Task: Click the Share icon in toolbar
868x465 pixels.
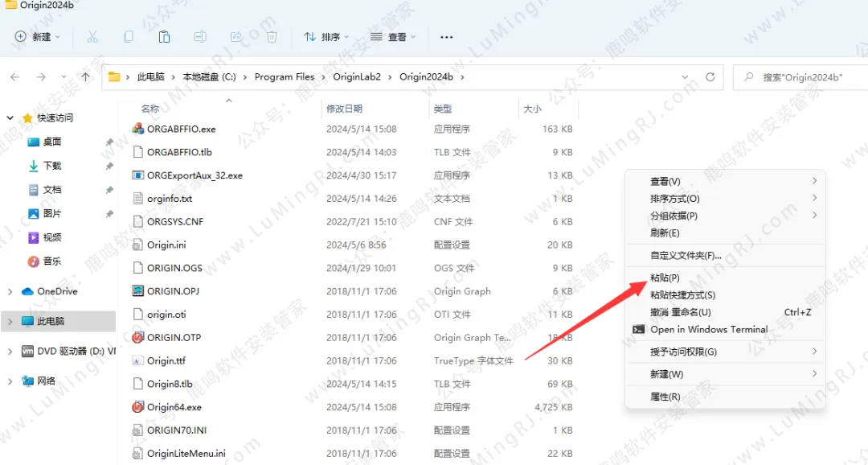Action: click(236, 37)
